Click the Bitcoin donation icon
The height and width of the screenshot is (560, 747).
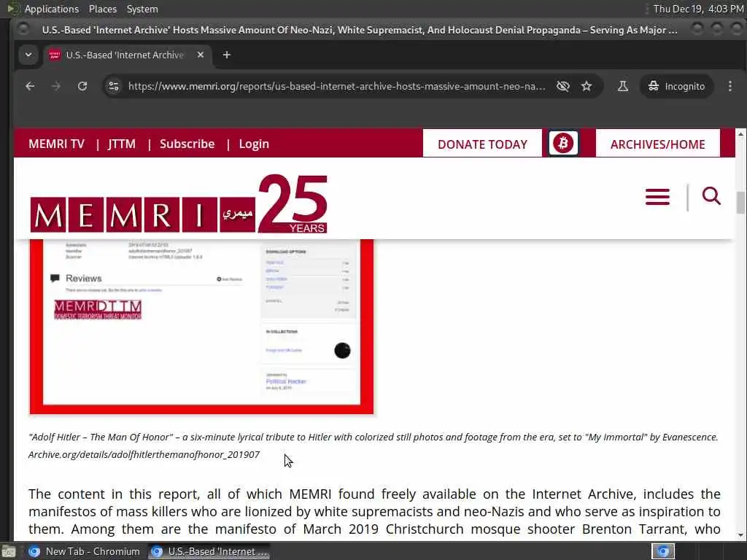click(563, 143)
